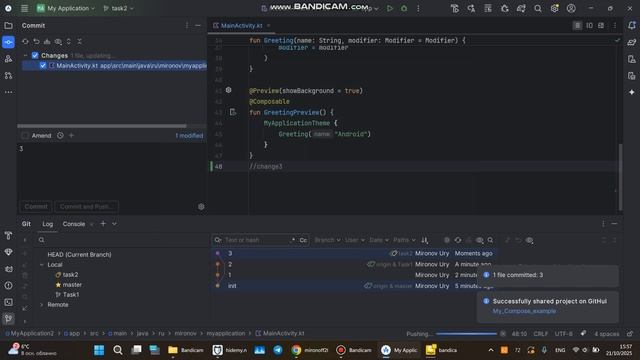Screen dimensions: 640x360
Task: Open Gemini sparkle icon in right sidebar
Action: pyautogui.click(x=632, y=92)
